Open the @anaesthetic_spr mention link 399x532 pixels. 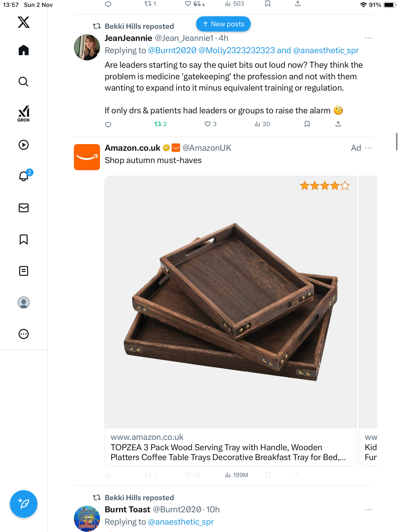pos(326,50)
